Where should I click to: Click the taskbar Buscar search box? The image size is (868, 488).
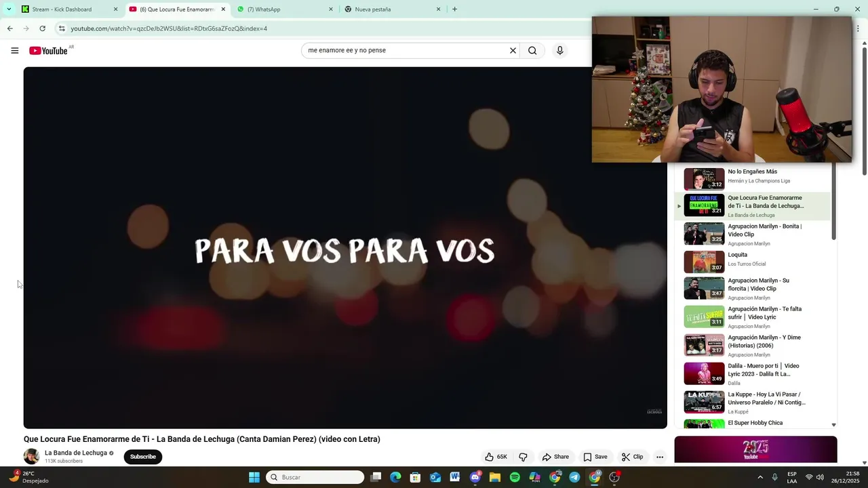(315, 477)
